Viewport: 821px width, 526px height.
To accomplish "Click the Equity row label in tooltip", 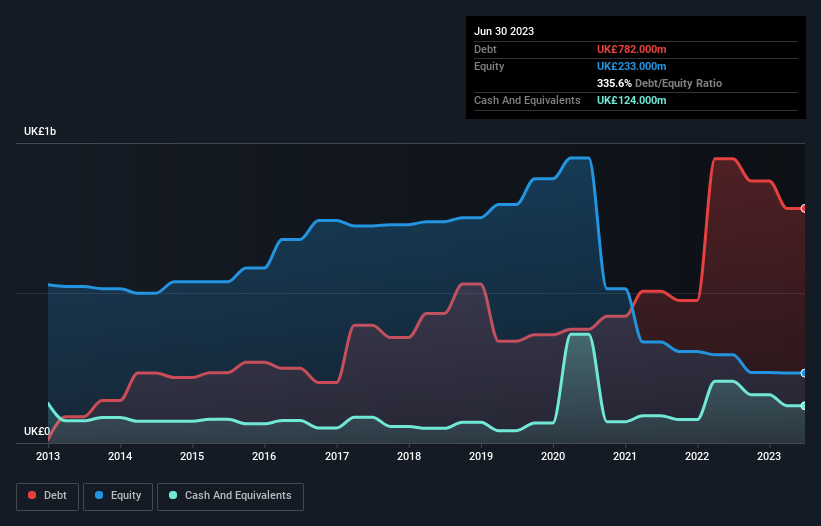I will [x=489, y=66].
